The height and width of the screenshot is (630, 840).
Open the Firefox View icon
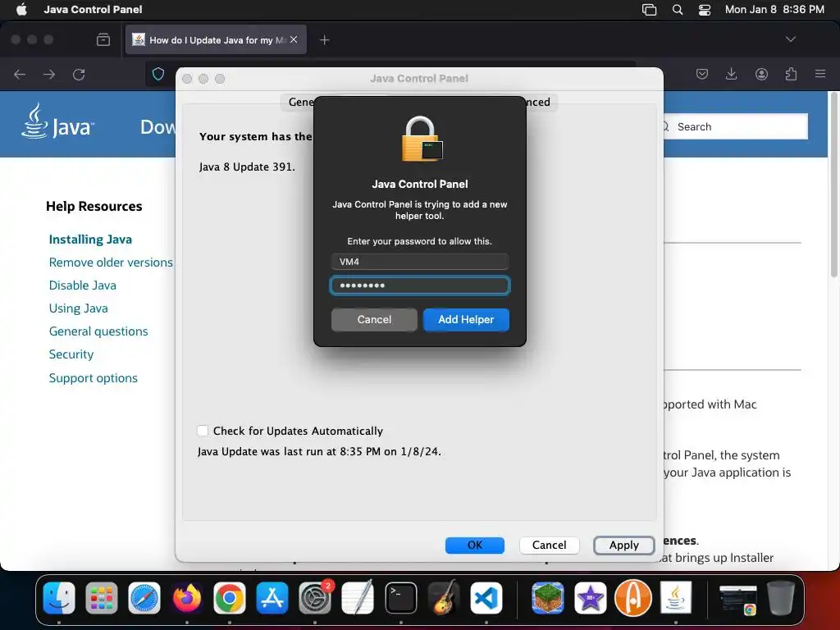[x=103, y=39]
